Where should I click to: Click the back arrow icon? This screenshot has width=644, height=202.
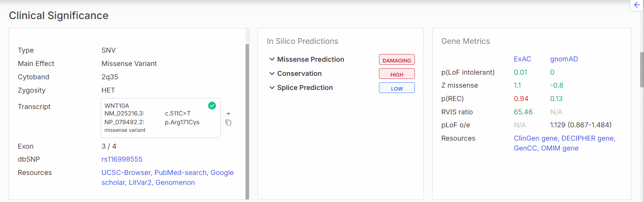point(637,5)
